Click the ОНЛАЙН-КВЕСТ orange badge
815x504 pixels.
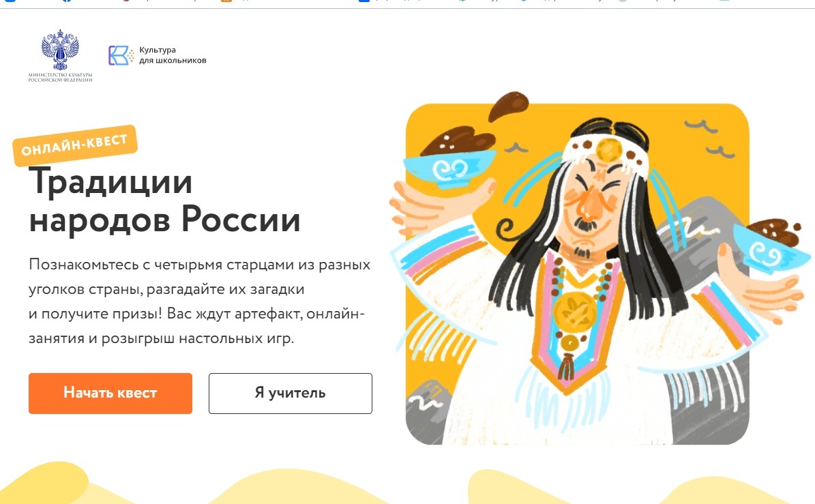(x=74, y=145)
